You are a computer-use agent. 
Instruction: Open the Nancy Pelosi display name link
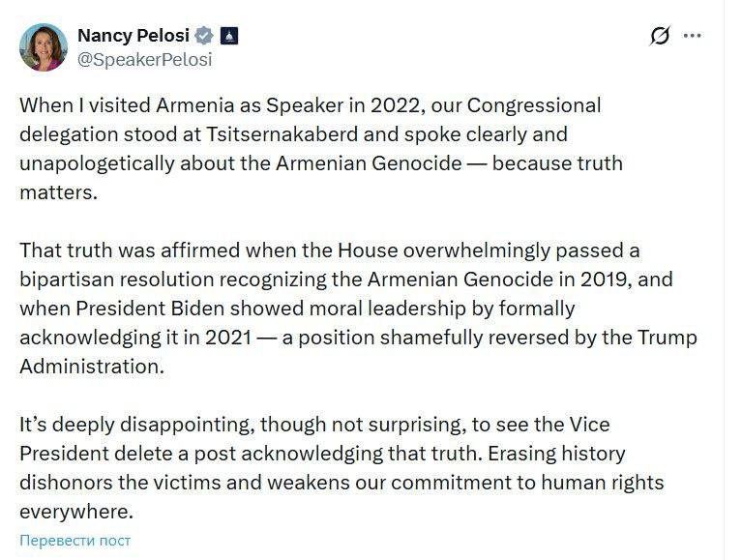pyautogui.click(x=133, y=36)
